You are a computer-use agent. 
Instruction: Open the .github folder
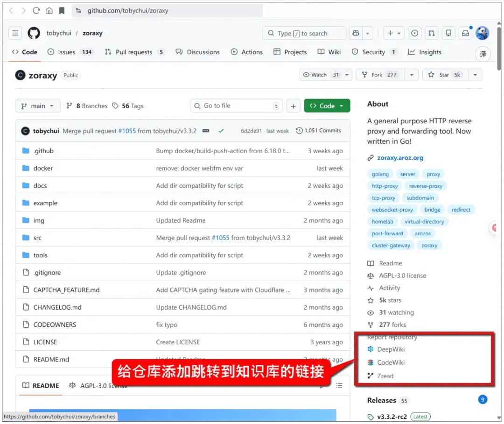pyautogui.click(x=43, y=151)
